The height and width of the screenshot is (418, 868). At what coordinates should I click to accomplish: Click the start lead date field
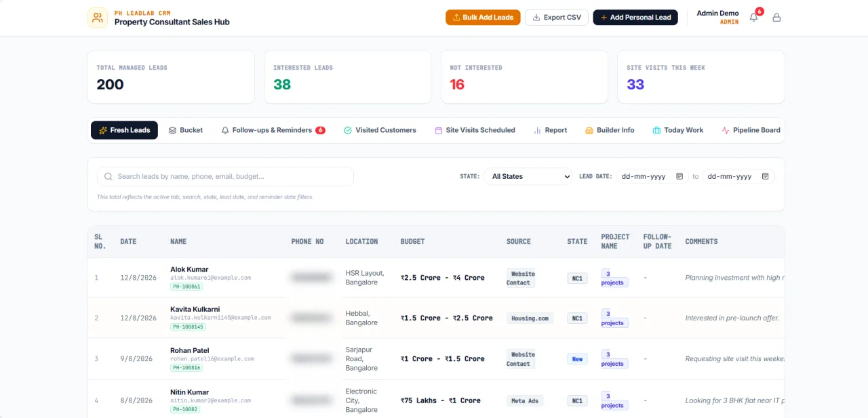652,176
